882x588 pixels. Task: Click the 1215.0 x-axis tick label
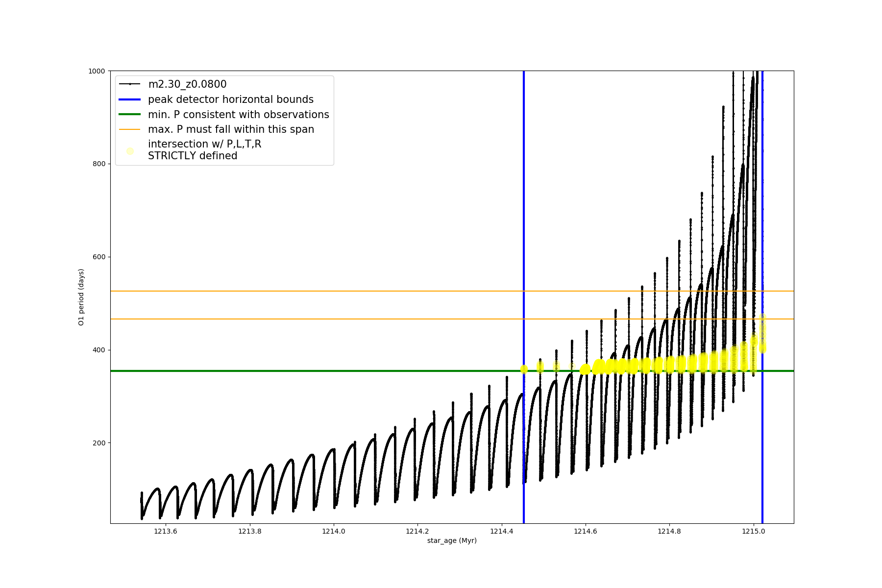pyautogui.click(x=753, y=531)
